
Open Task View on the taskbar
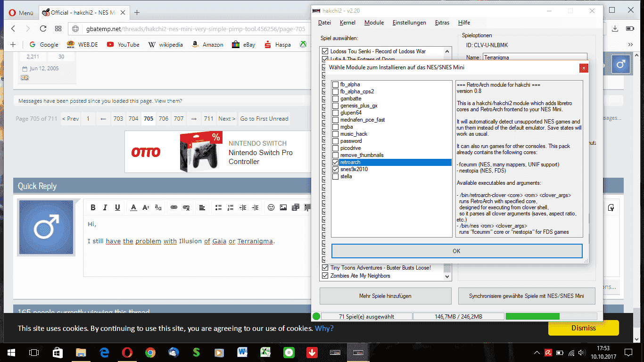pyautogui.click(x=34, y=352)
